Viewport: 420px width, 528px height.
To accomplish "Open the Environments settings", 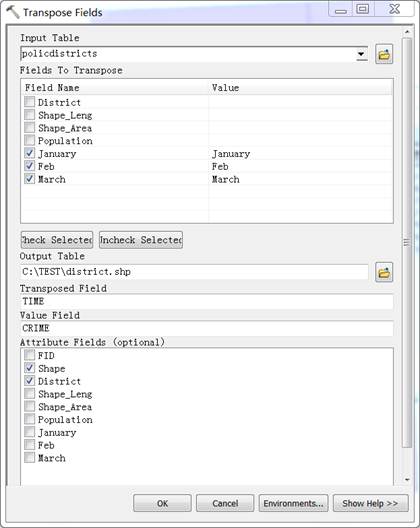I will point(293,503).
